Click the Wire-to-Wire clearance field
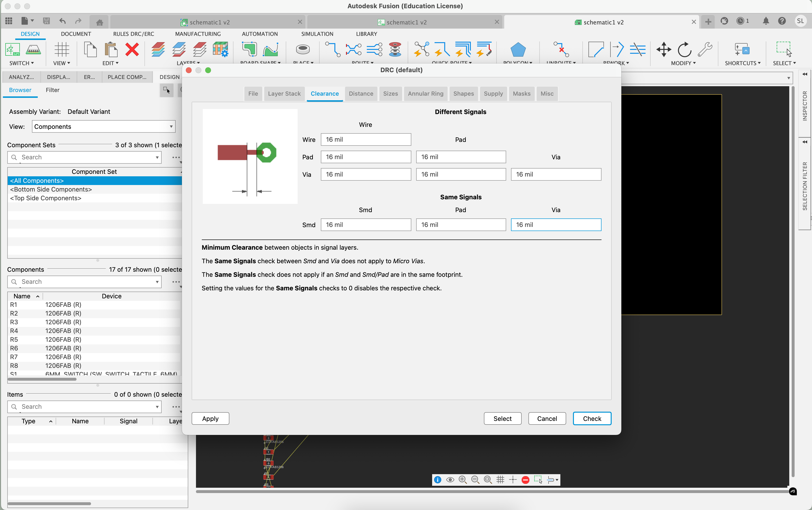812x510 pixels. (366, 140)
